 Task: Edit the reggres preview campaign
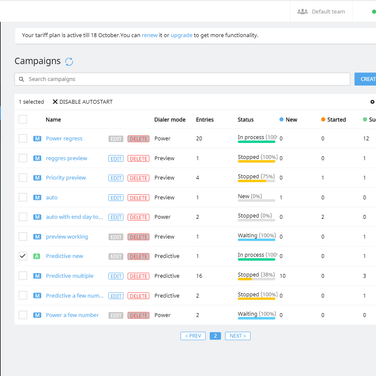click(116, 159)
